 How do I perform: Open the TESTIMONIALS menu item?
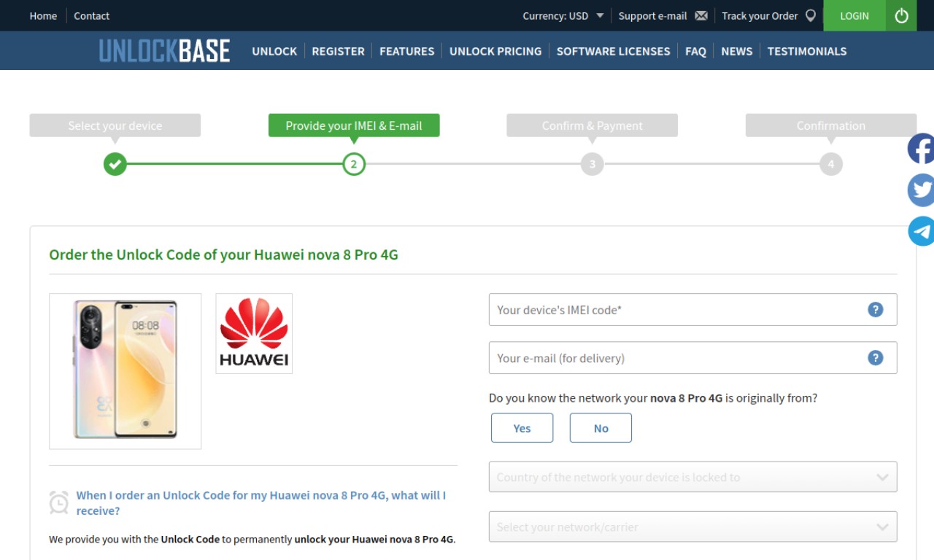pos(807,51)
